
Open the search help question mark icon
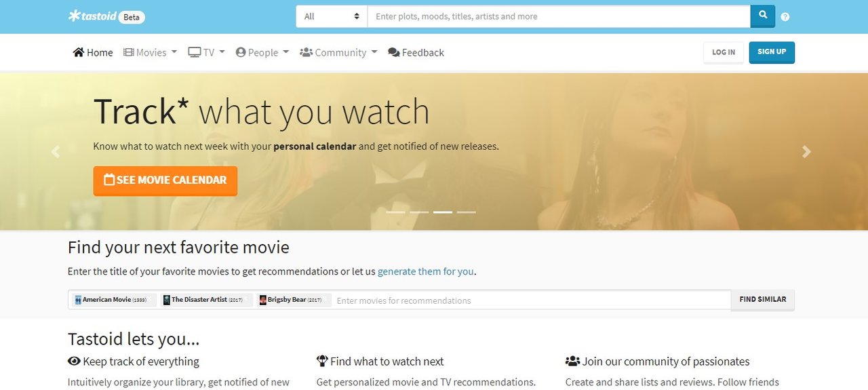click(x=785, y=17)
